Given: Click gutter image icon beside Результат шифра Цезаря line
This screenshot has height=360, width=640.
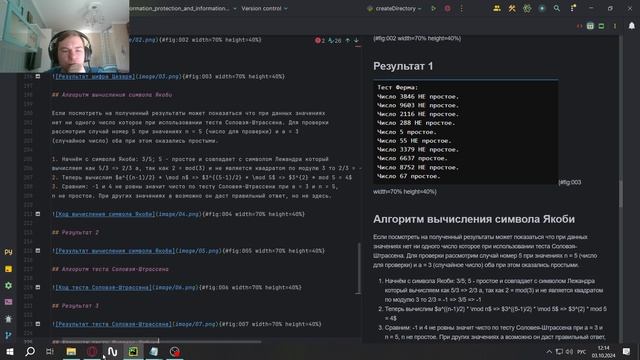Looking at the screenshot, I should click(38, 76).
